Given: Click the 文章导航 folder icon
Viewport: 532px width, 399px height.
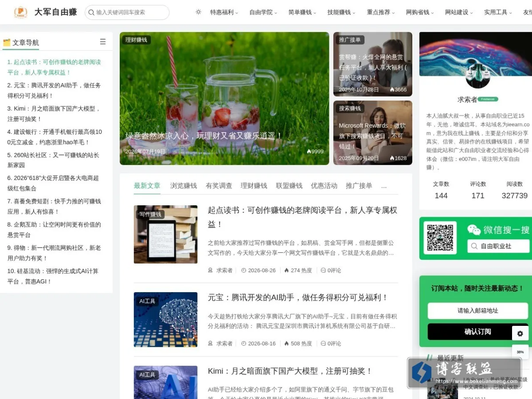Looking at the screenshot, I should [7, 43].
